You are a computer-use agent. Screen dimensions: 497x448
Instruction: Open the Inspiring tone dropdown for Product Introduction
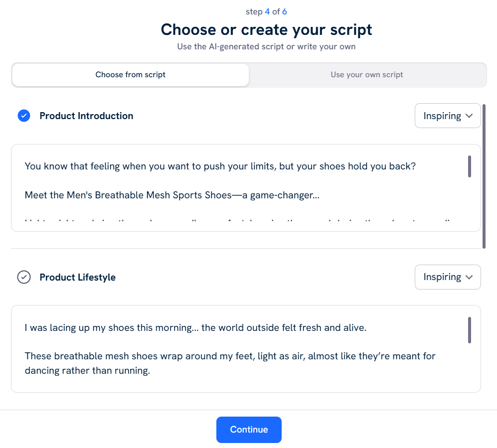click(447, 116)
